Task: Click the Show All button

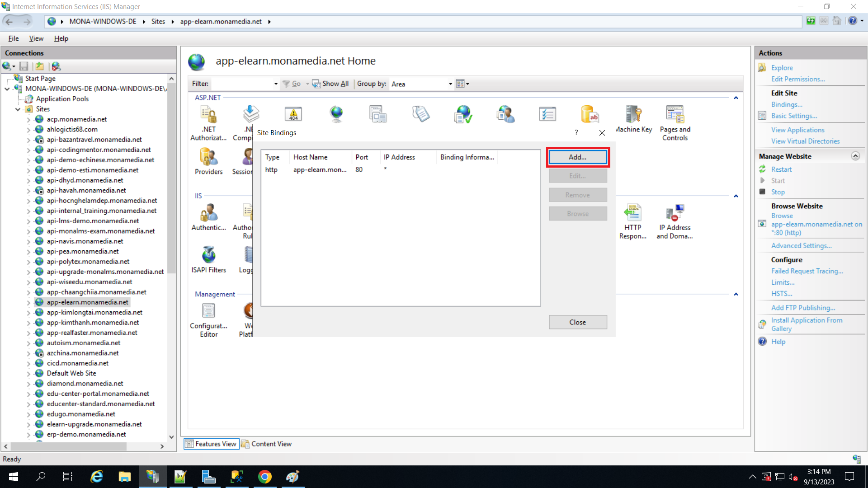Action: (330, 84)
